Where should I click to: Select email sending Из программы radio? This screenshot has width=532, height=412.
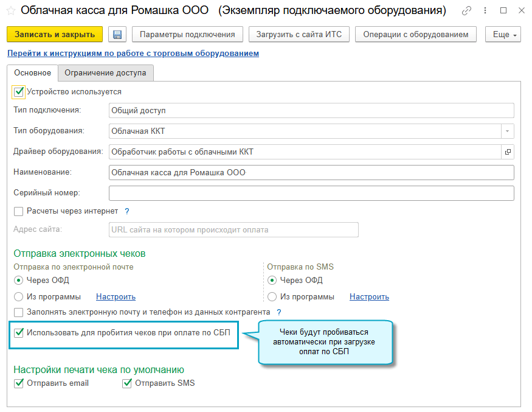[18, 297]
